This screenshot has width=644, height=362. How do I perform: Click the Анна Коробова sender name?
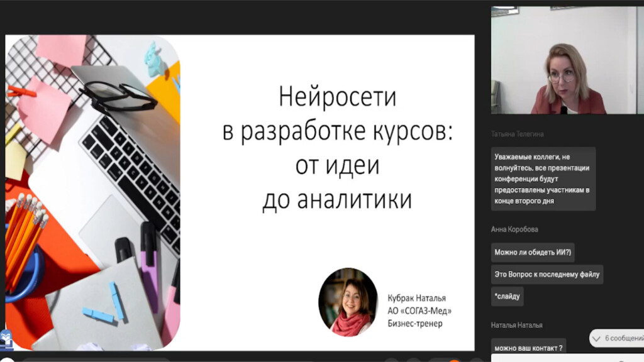(514, 229)
